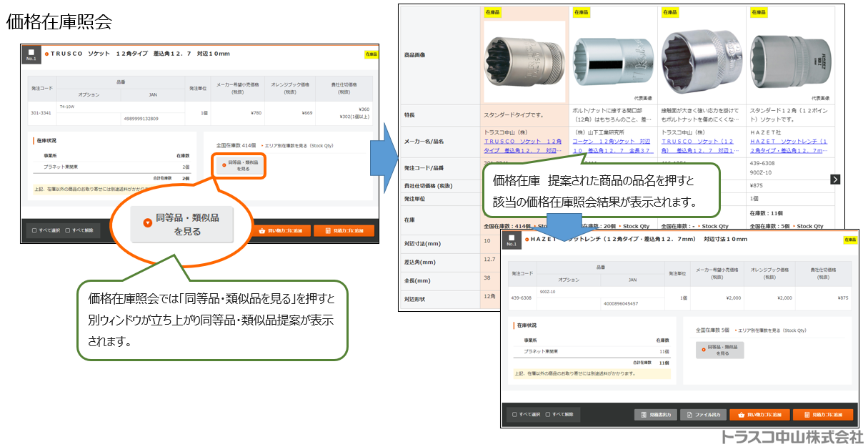Open link HAZET ソケットレンチ(12角タイプ)
The width and height of the screenshot is (868, 447).
tap(789, 146)
